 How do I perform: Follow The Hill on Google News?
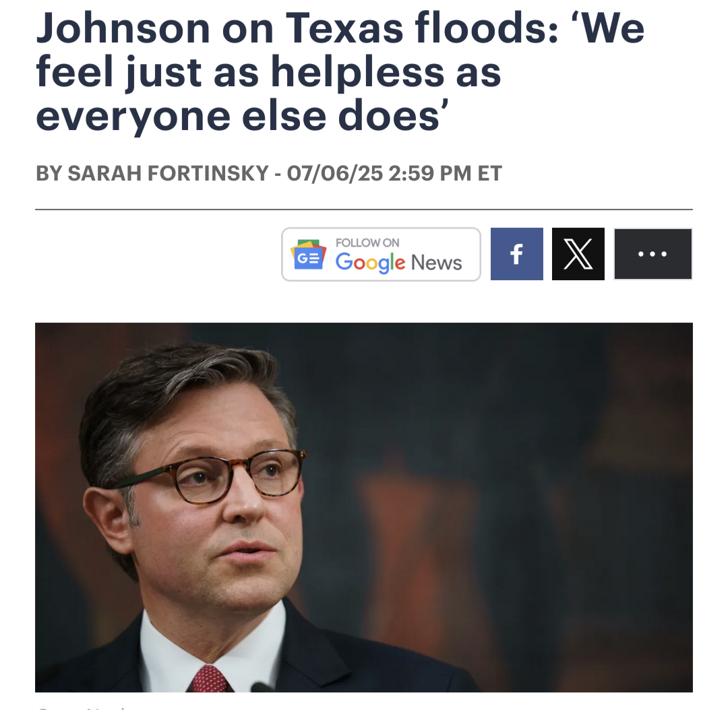click(x=381, y=255)
